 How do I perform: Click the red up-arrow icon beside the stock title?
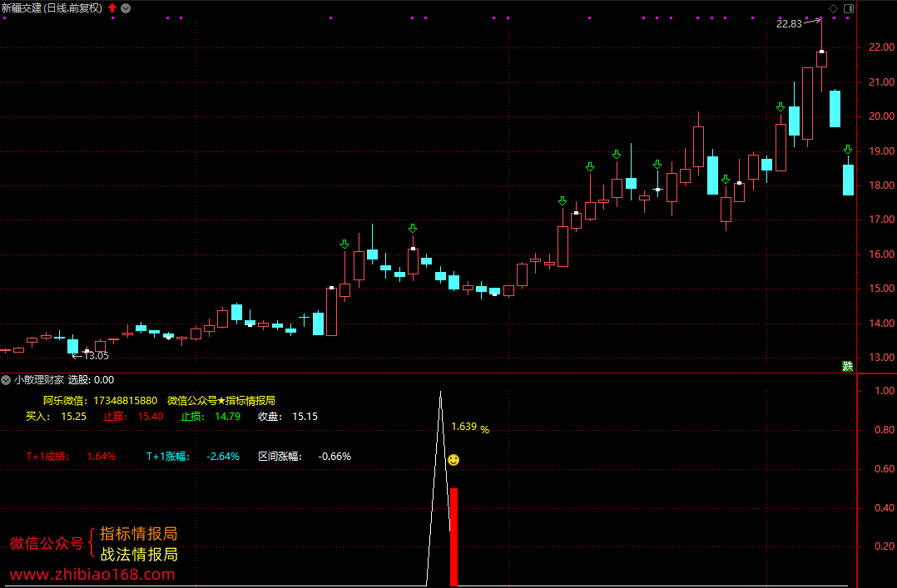pos(112,8)
